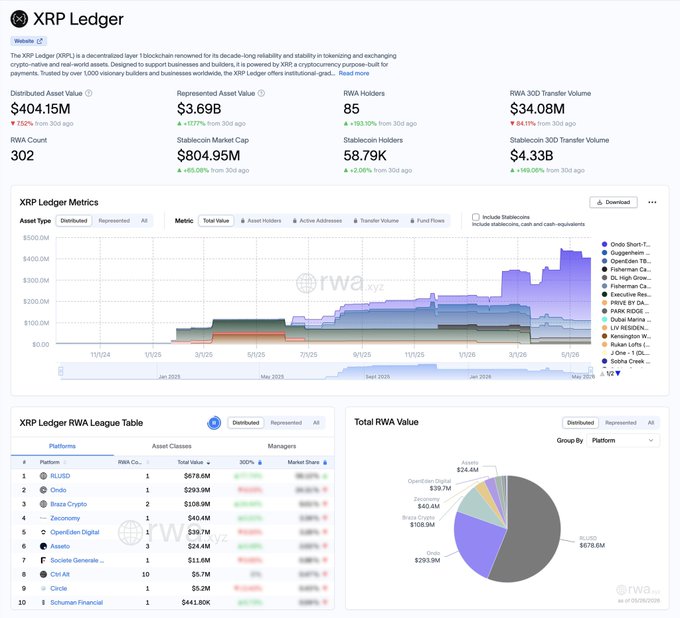Expand description with Read more
This screenshot has height=618, width=680.
pyautogui.click(x=354, y=73)
